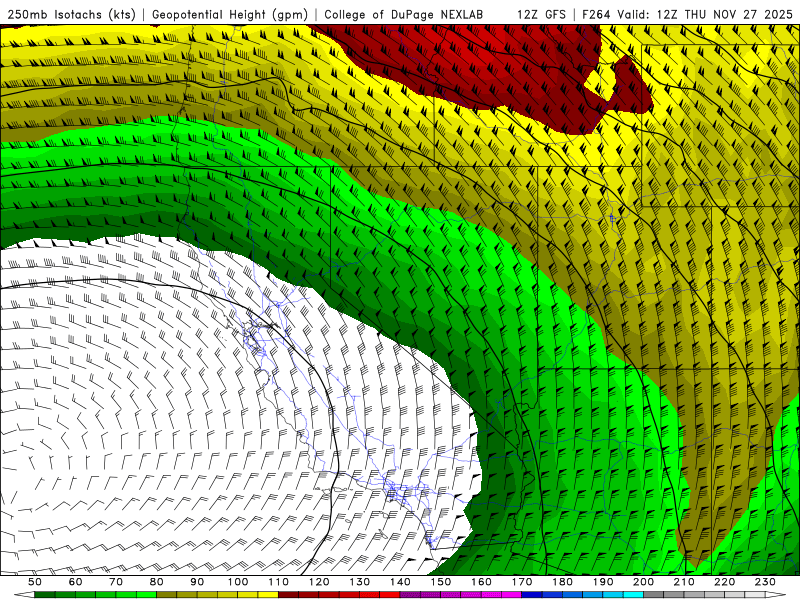Viewport: 800px width, 600px height.
Task: Select the dark blue swatch starting at 170
Action: click(x=532, y=595)
